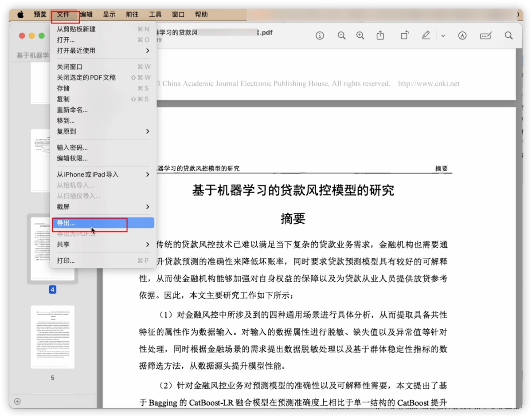532x418 pixels.
Task: Click the Inspector info icon in toolbar
Action: click(x=320, y=36)
